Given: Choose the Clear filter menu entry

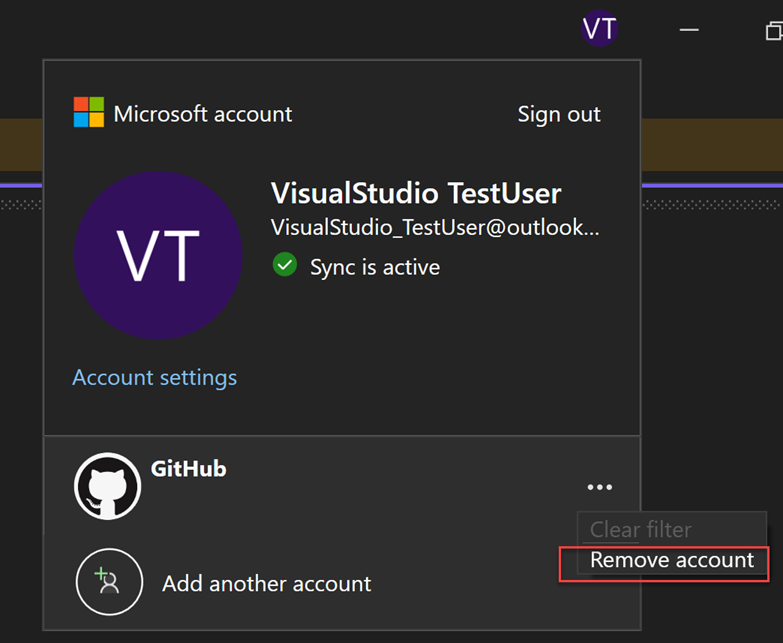Looking at the screenshot, I should tap(640, 529).
